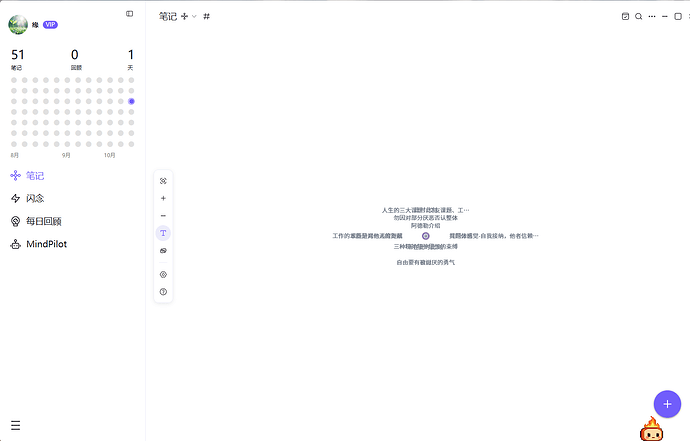Click the graph label starting with '三种'

[x=426, y=246]
